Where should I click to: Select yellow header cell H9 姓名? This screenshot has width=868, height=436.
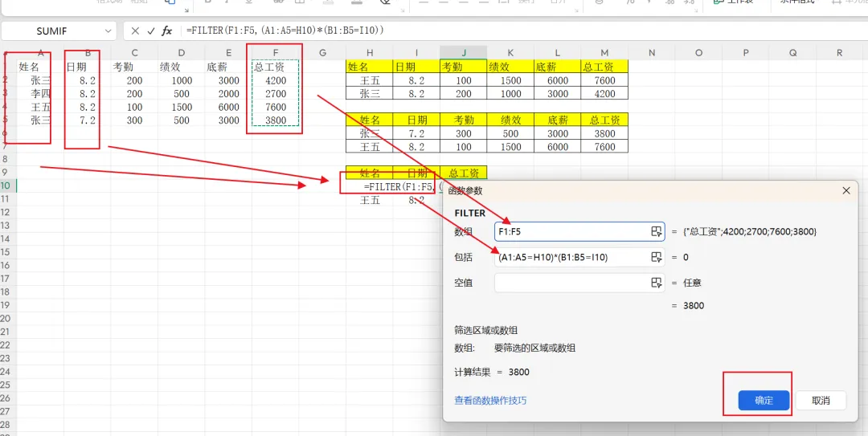tap(369, 173)
